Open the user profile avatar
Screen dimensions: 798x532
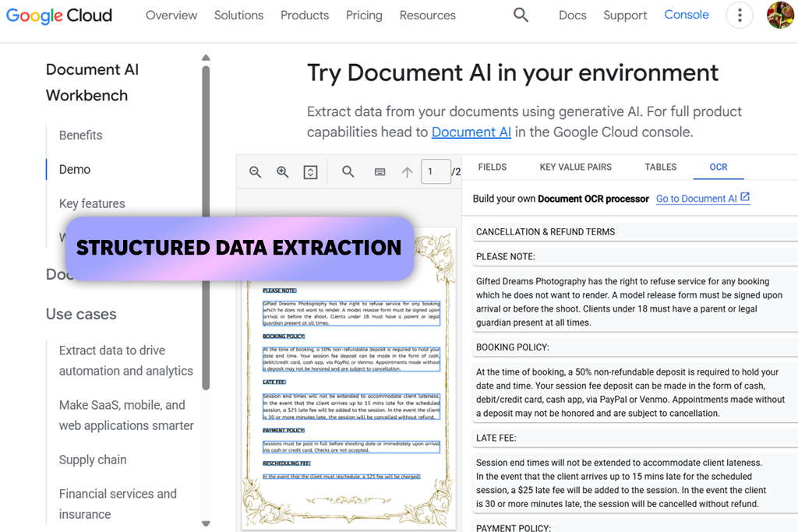(x=781, y=16)
